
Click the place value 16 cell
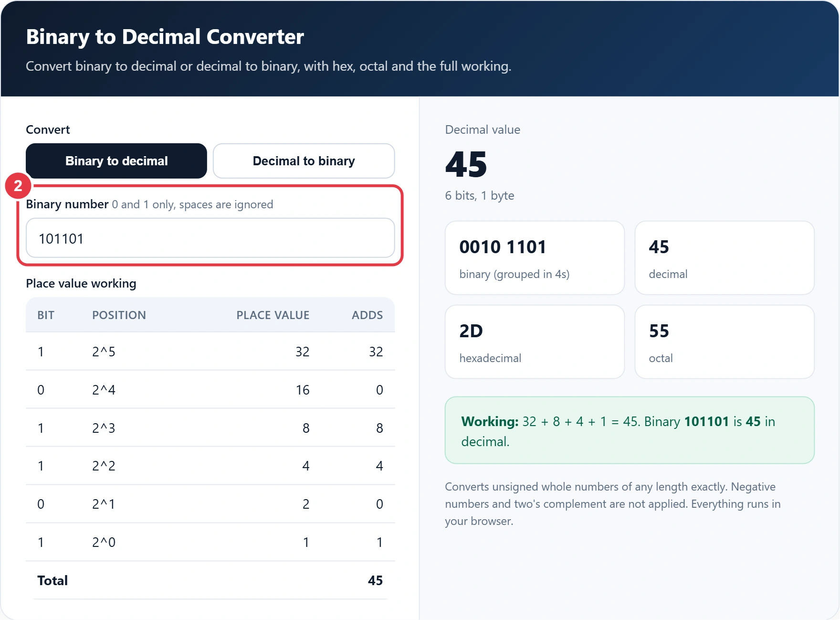(x=303, y=390)
